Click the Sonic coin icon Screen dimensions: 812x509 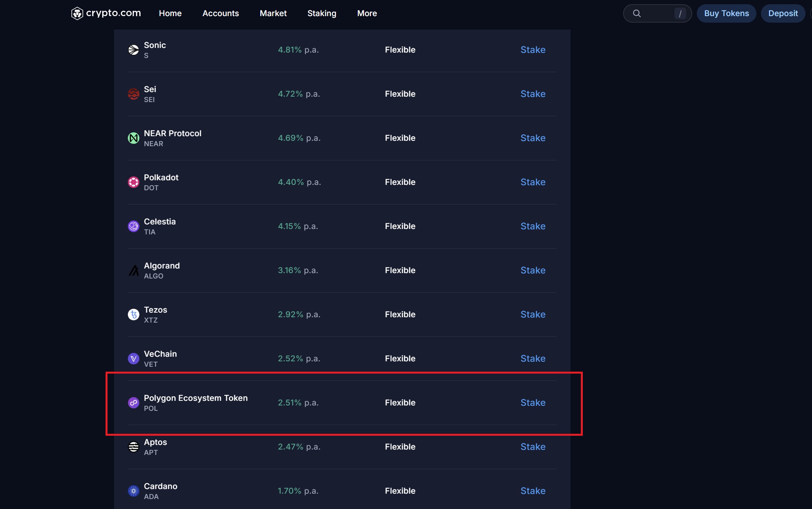click(134, 50)
